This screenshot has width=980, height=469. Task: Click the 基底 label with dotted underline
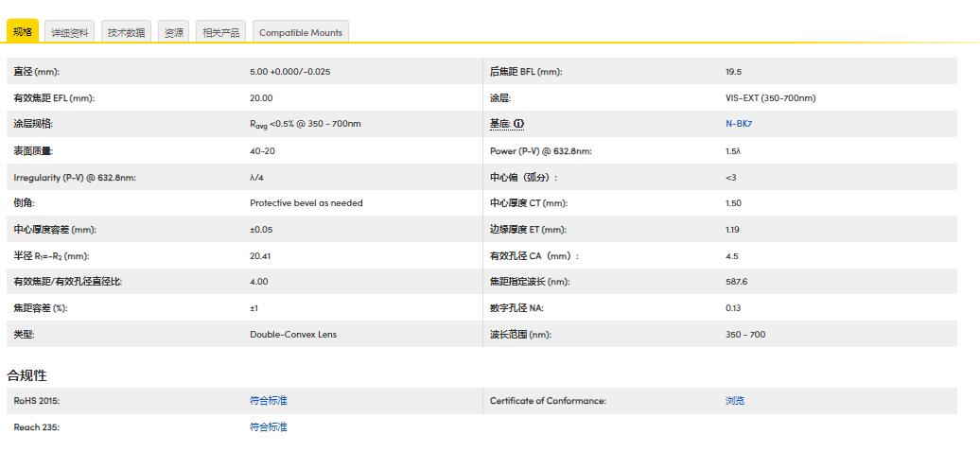click(500, 124)
